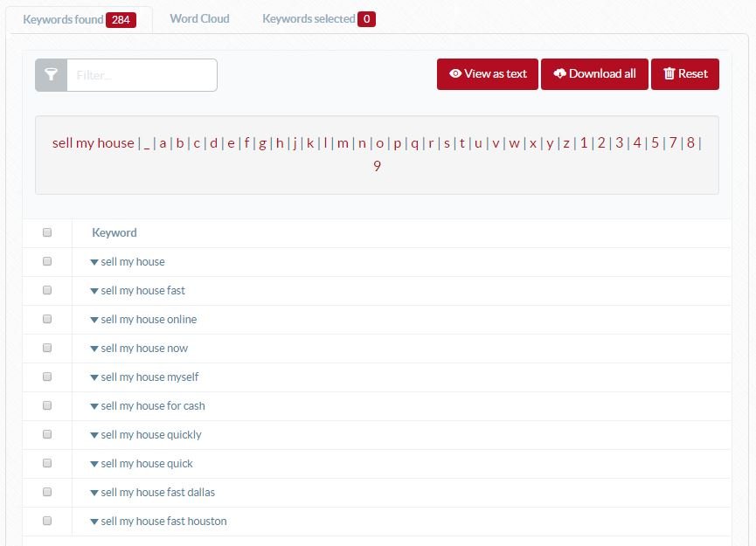Select the Keywords found tab
Image resolution: width=756 pixels, height=546 pixels.
point(66,17)
